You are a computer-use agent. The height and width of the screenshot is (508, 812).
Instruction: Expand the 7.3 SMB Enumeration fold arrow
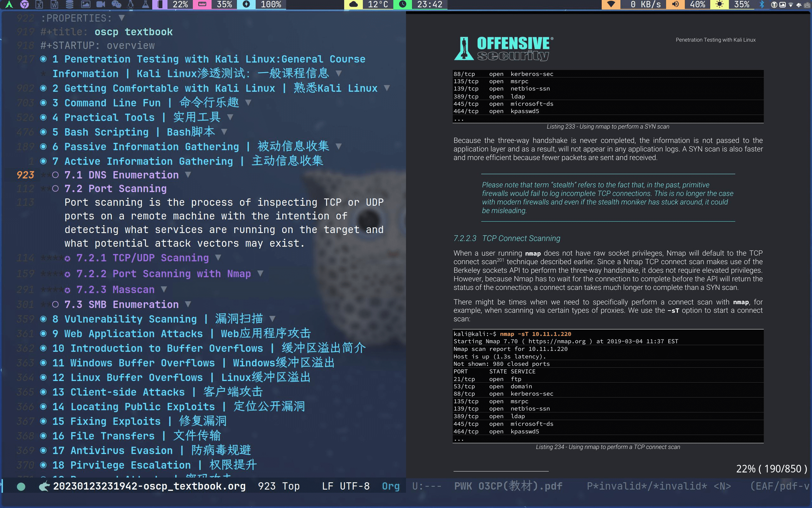coord(188,304)
